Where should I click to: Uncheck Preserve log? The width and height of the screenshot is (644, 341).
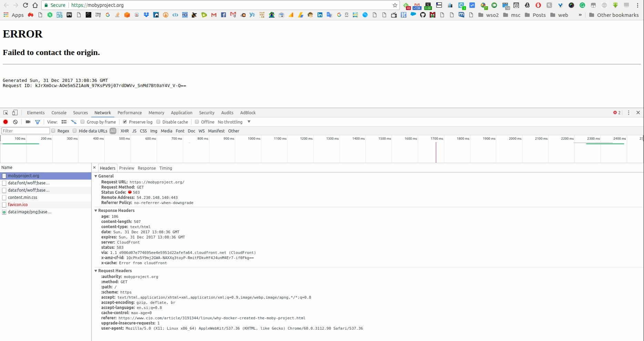pyautogui.click(x=125, y=122)
